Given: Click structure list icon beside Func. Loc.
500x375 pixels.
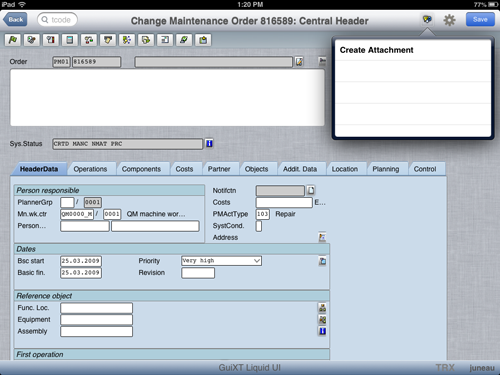Looking at the screenshot, I should [x=322, y=308].
